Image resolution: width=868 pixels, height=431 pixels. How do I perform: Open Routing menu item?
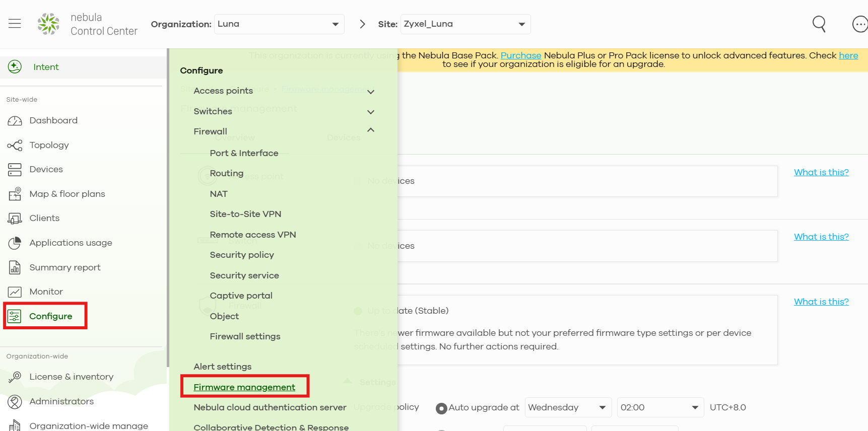[x=227, y=173]
